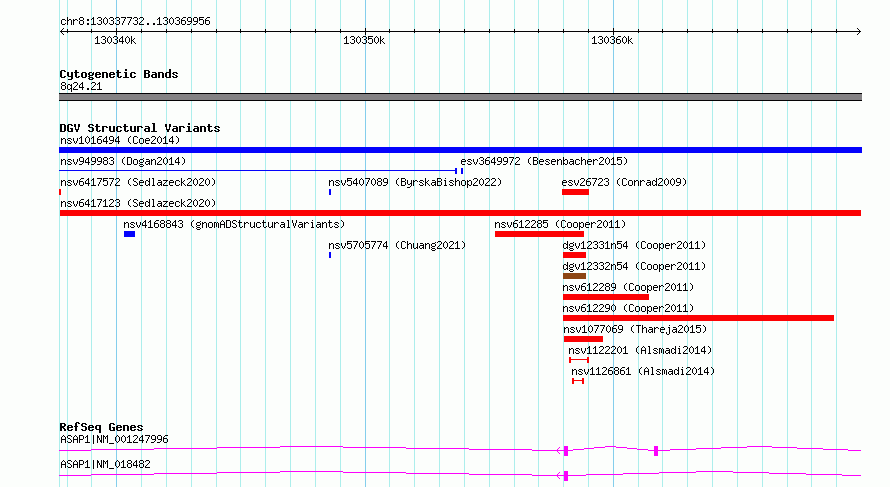Open esv26723 (Conrad2009) label
The height and width of the screenshot is (487, 890).
(624, 182)
